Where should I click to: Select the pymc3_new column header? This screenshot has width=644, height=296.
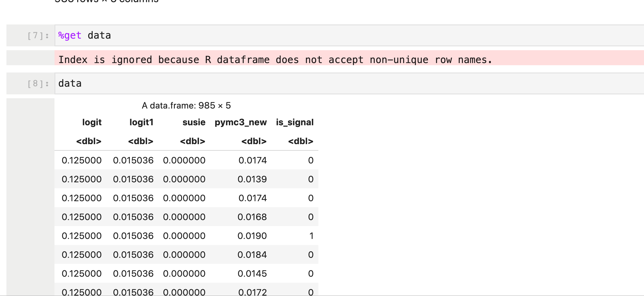240,122
